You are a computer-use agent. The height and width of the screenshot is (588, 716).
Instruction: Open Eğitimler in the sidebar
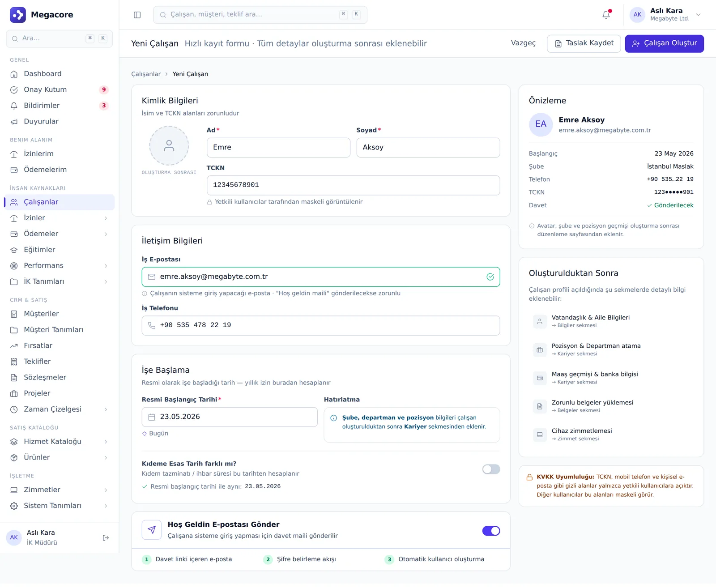(x=59, y=250)
